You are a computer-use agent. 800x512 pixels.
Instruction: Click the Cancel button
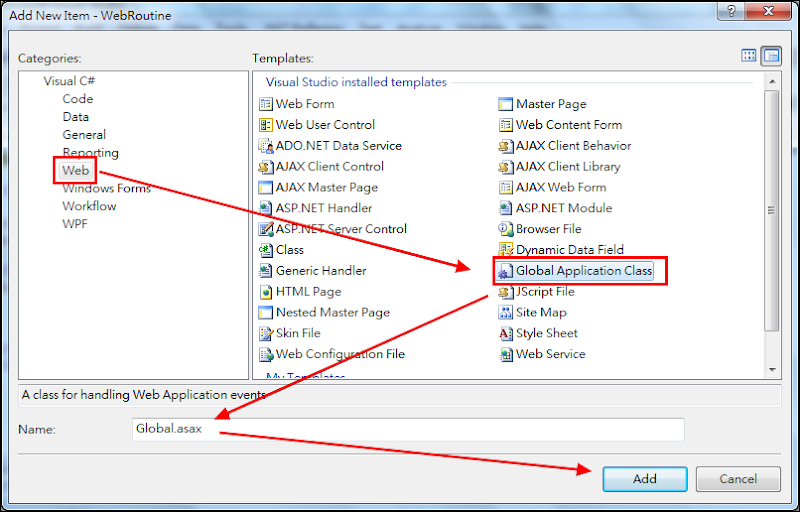point(738,479)
